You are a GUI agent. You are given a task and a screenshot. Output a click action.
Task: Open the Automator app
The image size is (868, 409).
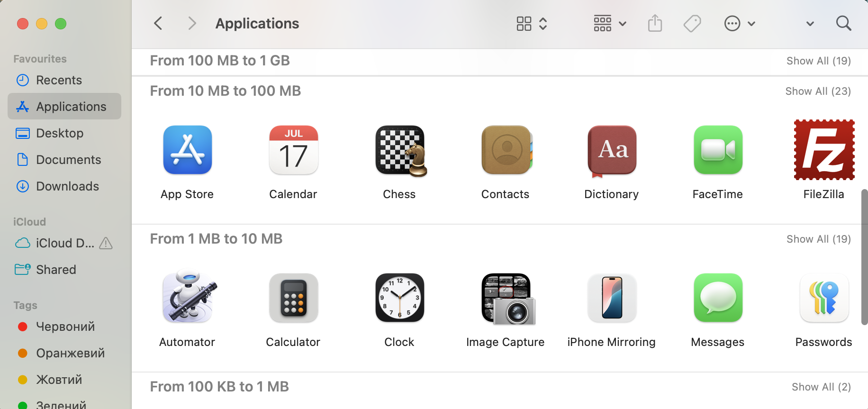pyautogui.click(x=187, y=298)
